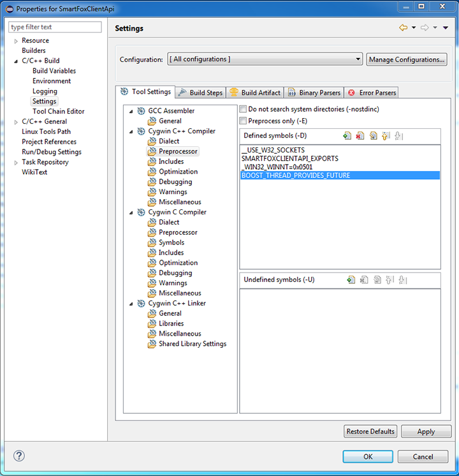Select __USE_W32_SOCKETS symbol

[x=340, y=150]
